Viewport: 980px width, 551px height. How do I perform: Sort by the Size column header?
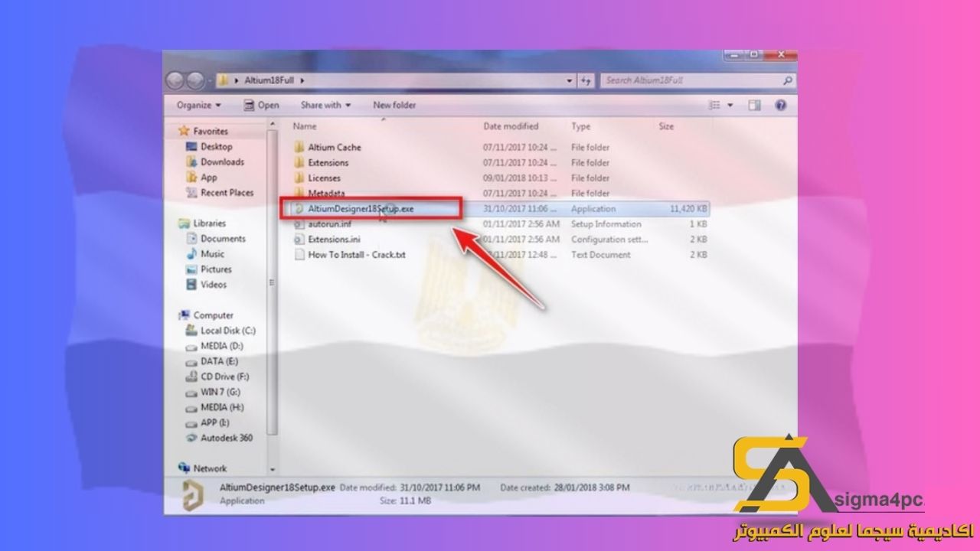pos(666,126)
